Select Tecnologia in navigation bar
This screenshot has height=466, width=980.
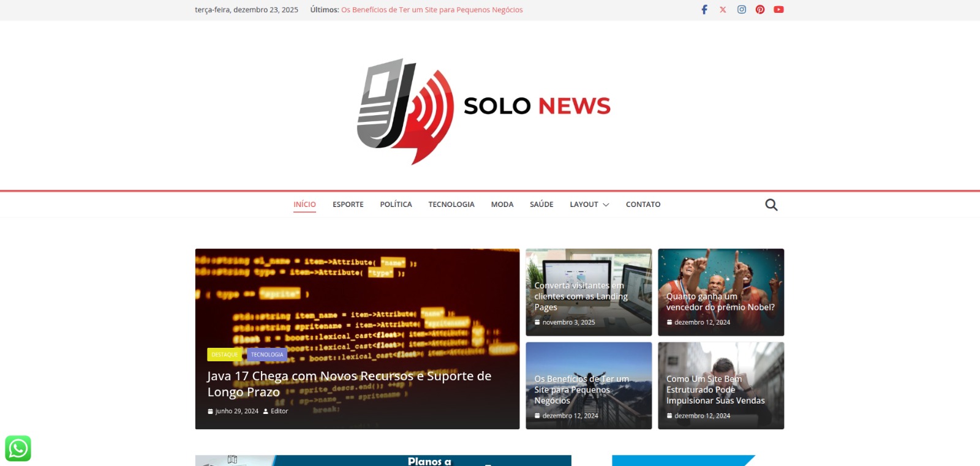pos(451,205)
